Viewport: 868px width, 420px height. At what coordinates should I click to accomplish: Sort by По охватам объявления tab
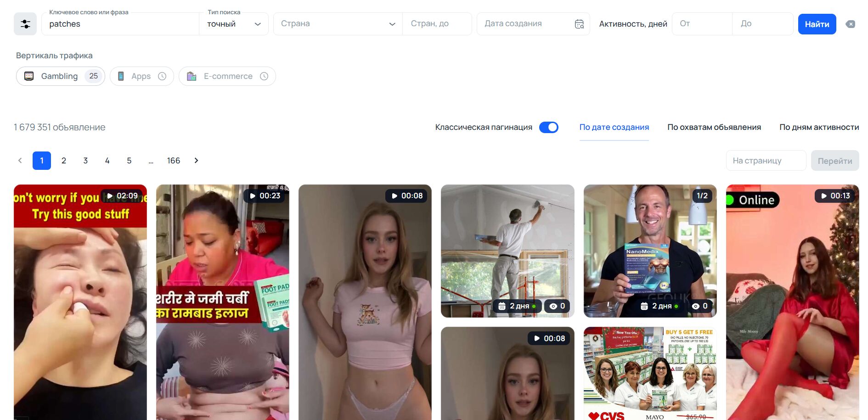(x=714, y=128)
